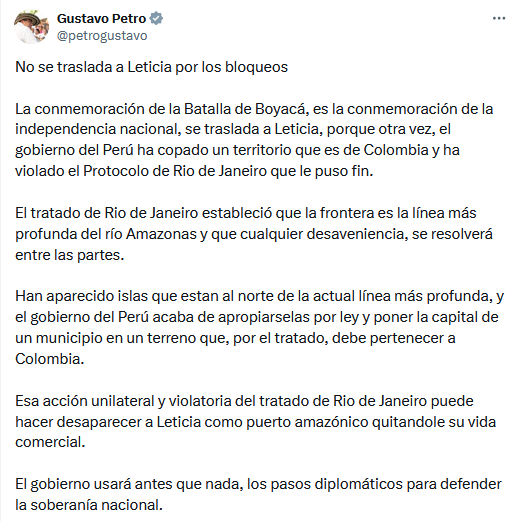The width and height of the screenshot is (511, 521).
Task: Click the line 'No se traslada a Leticia por los bloqueos'
Action: click(152, 67)
